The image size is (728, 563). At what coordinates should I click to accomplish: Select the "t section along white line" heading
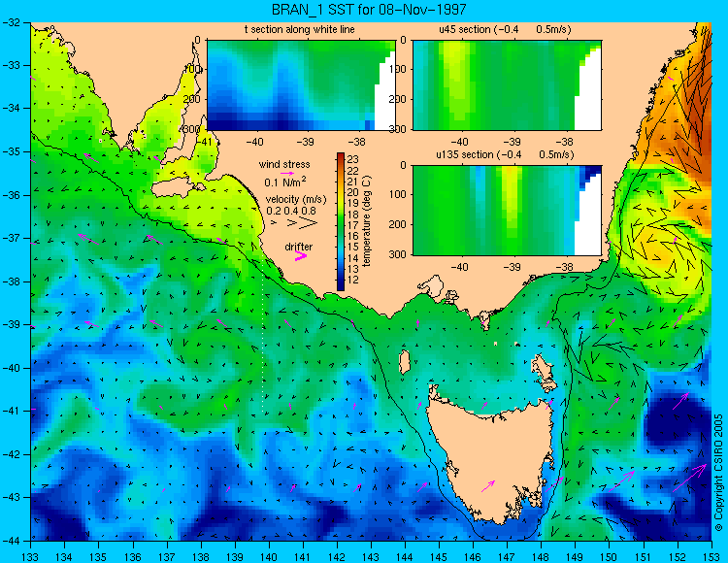click(300, 30)
